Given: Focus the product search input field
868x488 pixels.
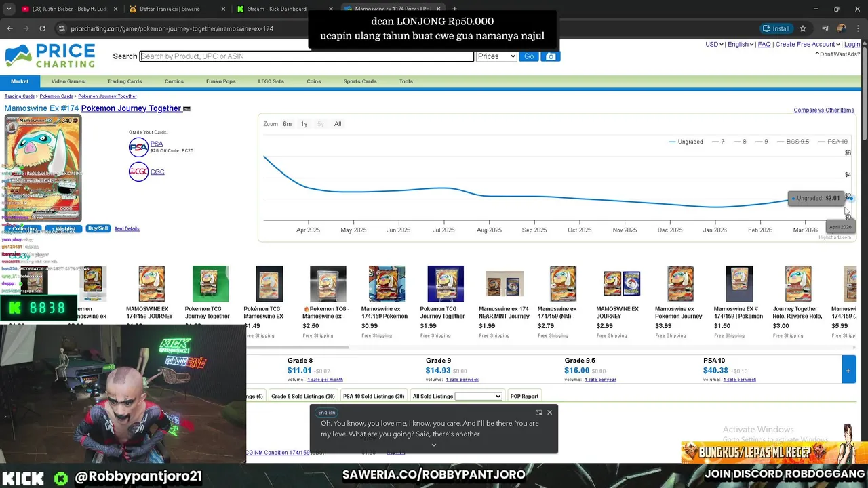Looking at the screenshot, I should [307, 56].
